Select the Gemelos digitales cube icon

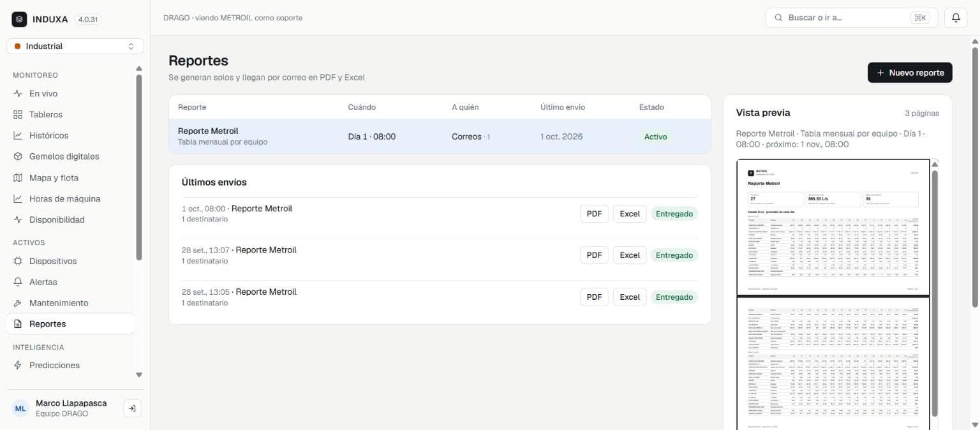click(18, 156)
